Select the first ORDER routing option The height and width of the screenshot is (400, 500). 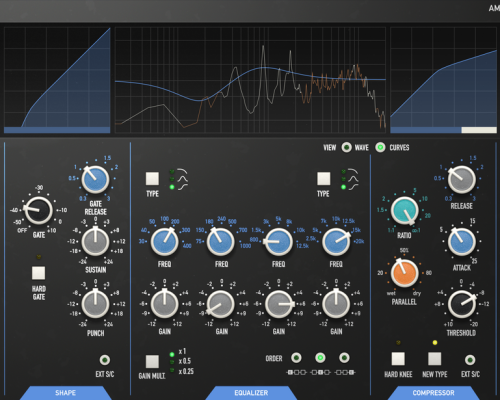pos(296,358)
